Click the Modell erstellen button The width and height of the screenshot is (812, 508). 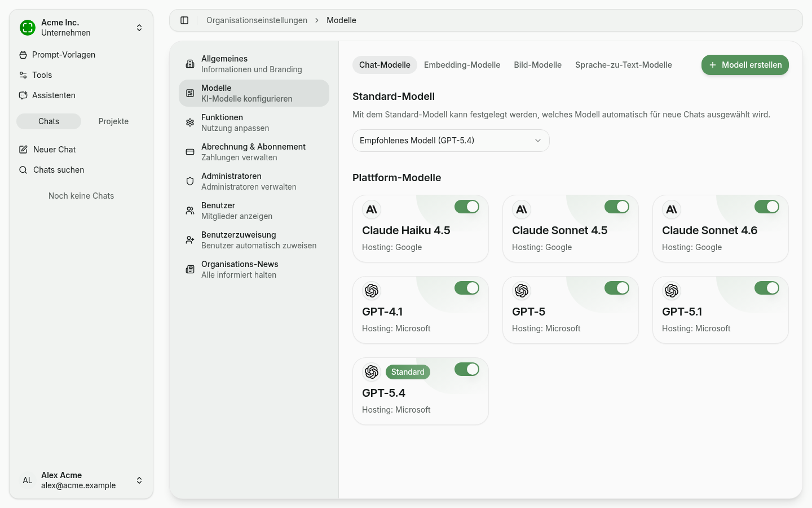[745, 65]
